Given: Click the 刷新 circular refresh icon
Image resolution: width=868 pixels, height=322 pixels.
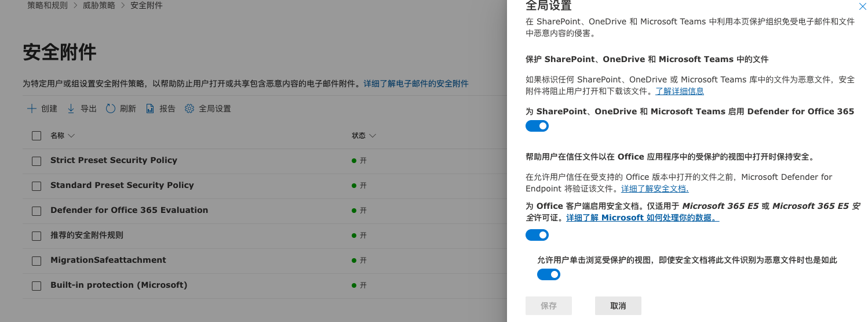Looking at the screenshot, I should pyautogui.click(x=111, y=108).
